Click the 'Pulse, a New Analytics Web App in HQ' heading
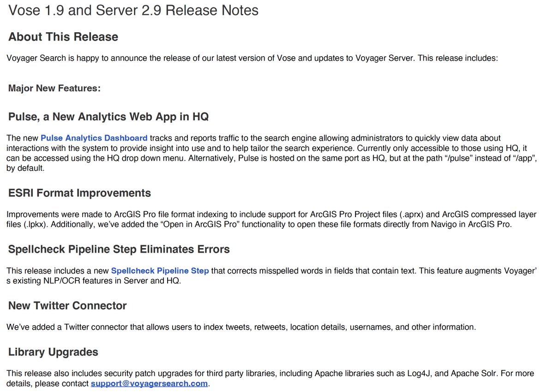This screenshot has width=554, height=392. pos(108,117)
